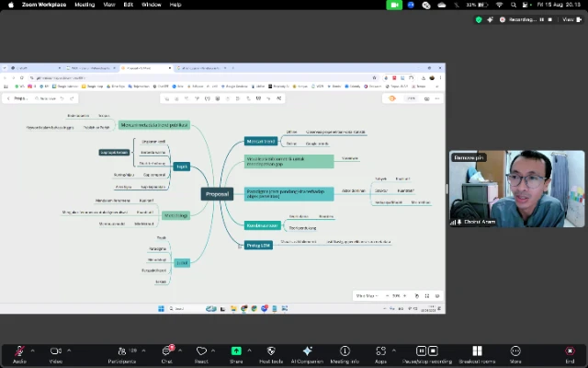Open the Meeting menu in menu bar
Viewport: 588px width, 368px height.
coord(85,5)
